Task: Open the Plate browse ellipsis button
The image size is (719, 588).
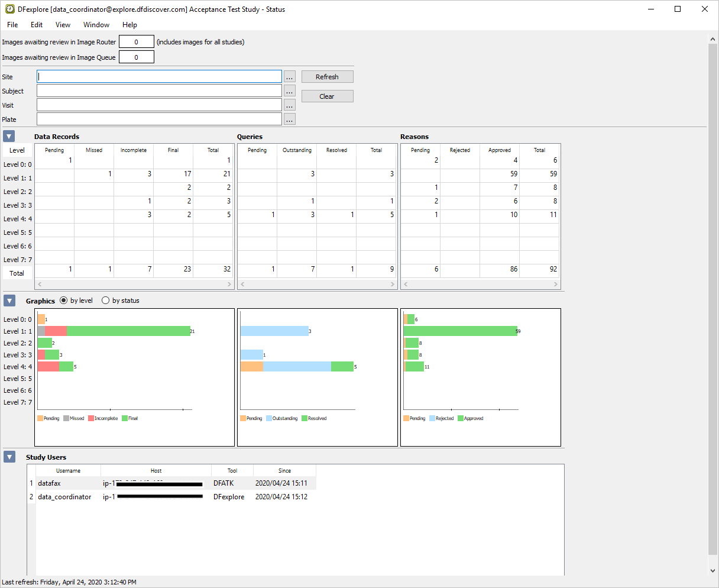Action: point(289,119)
